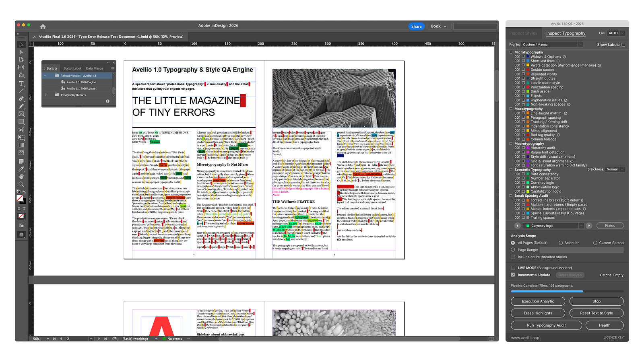
Task: Select the Page tool
Action: point(21,60)
